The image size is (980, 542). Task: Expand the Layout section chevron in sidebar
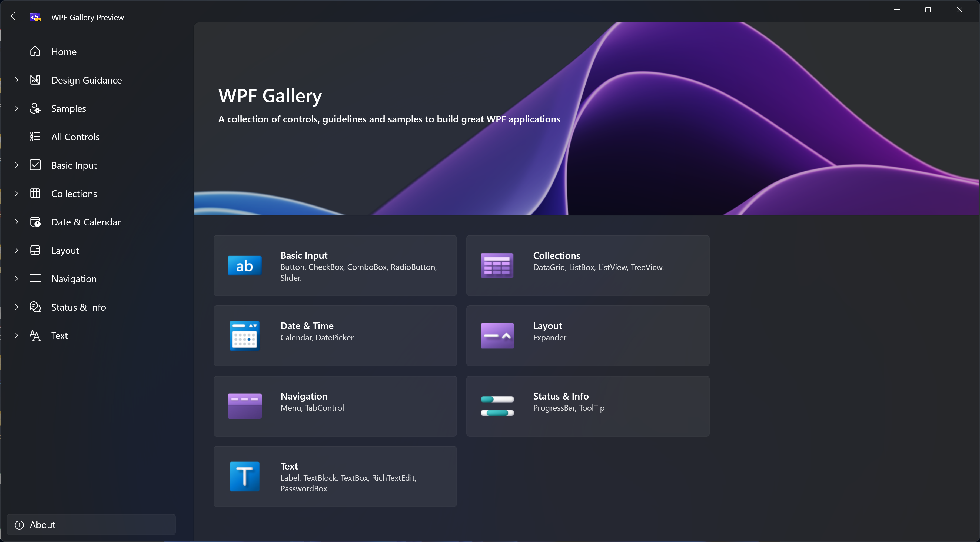[16, 250]
